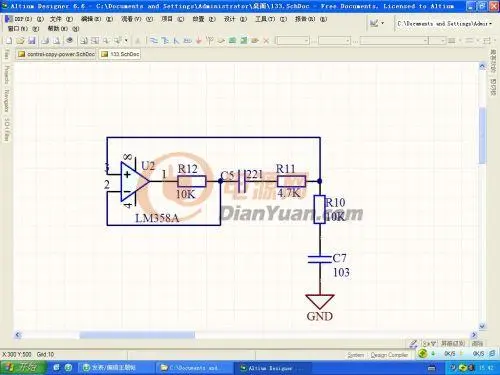Select the 133.SchDoc document tab
Screen dimensions: 500x375
(x=120, y=54)
